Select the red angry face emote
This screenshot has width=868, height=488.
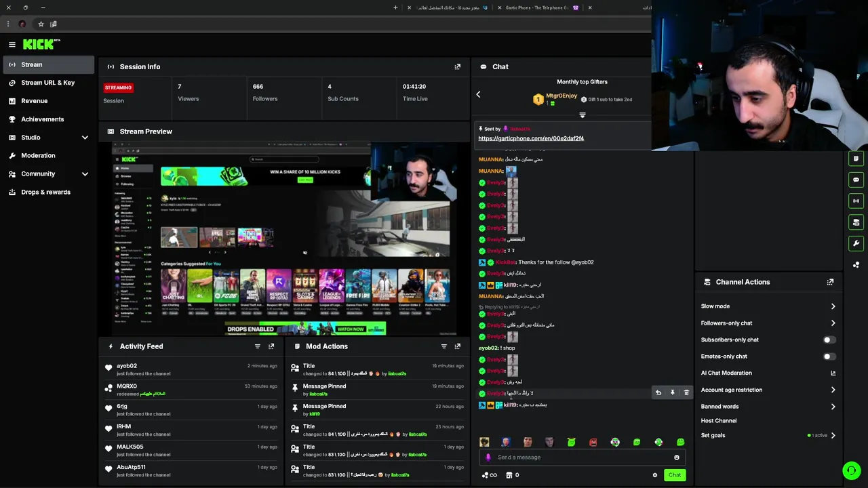593,442
